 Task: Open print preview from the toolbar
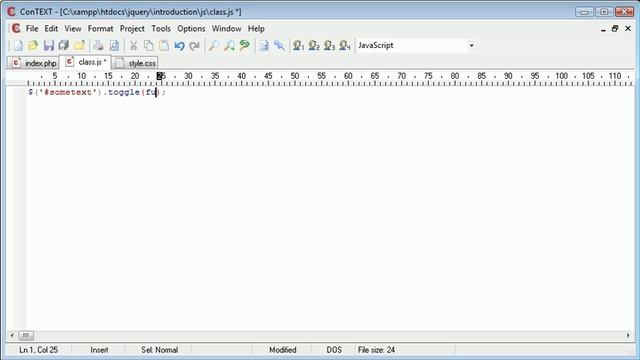114,45
